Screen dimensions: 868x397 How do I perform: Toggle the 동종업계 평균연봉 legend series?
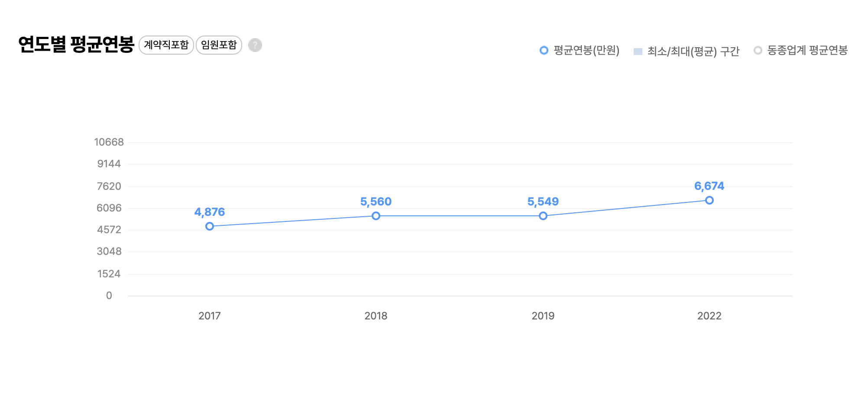800,51
